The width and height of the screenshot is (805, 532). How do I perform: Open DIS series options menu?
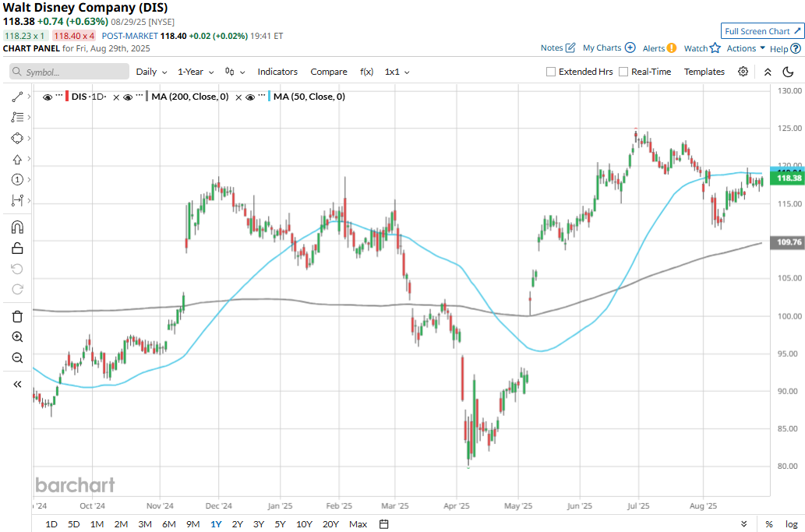point(59,96)
